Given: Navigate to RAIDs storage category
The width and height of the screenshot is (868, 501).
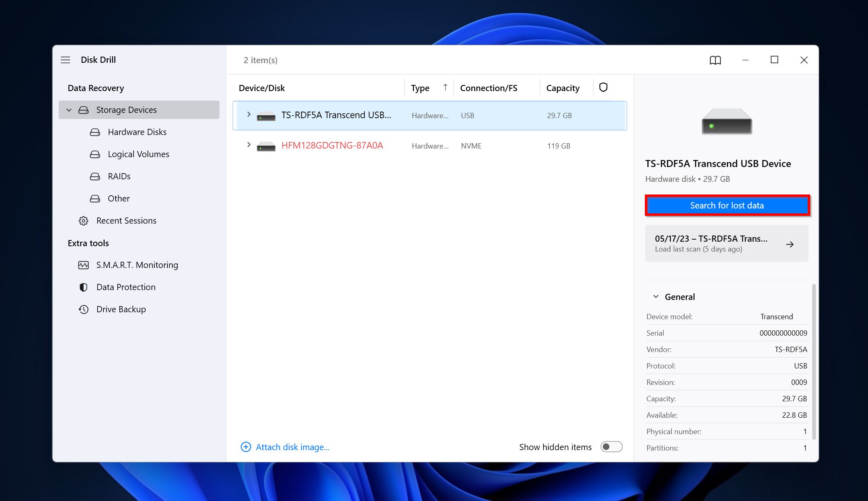Looking at the screenshot, I should tap(119, 175).
